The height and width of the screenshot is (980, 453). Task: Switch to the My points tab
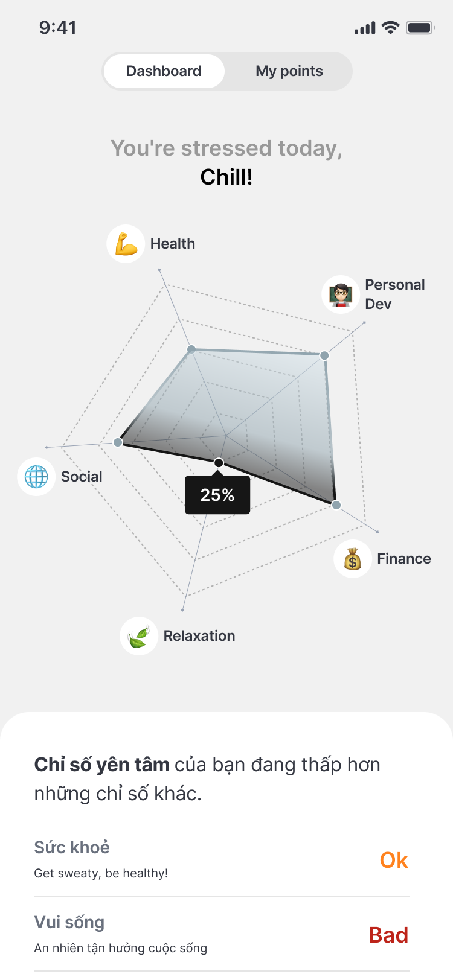tap(289, 71)
